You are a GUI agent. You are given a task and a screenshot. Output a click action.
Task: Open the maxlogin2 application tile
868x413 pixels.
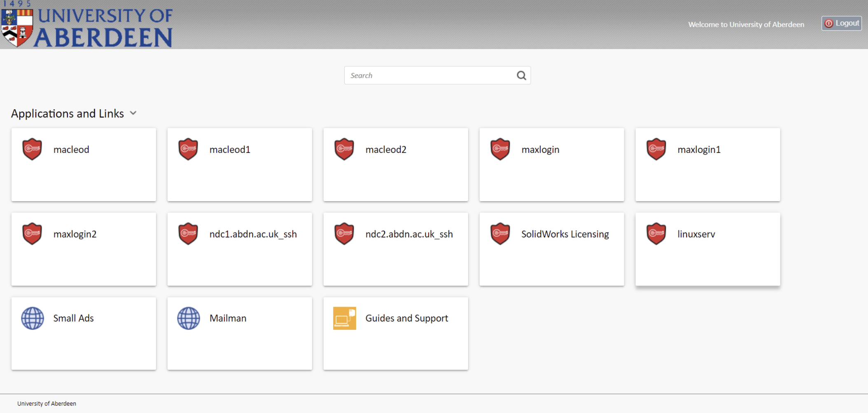84,249
